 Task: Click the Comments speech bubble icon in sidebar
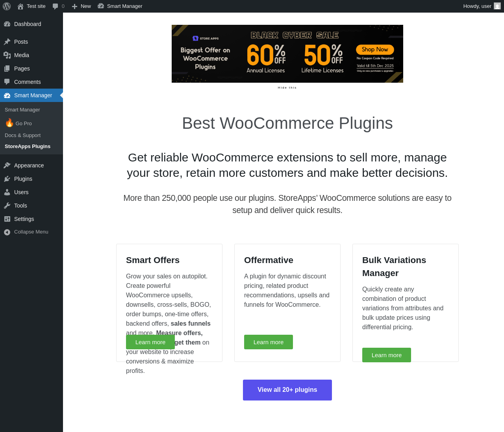click(7, 82)
